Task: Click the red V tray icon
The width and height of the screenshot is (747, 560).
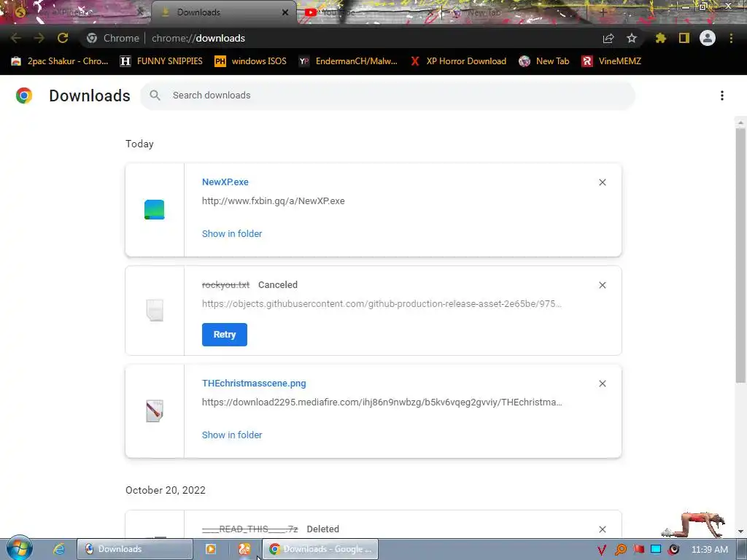Action: click(x=602, y=550)
